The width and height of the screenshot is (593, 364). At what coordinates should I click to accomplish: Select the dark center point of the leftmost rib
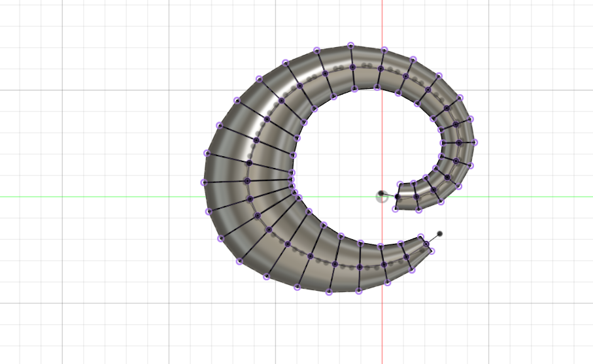click(x=247, y=181)
